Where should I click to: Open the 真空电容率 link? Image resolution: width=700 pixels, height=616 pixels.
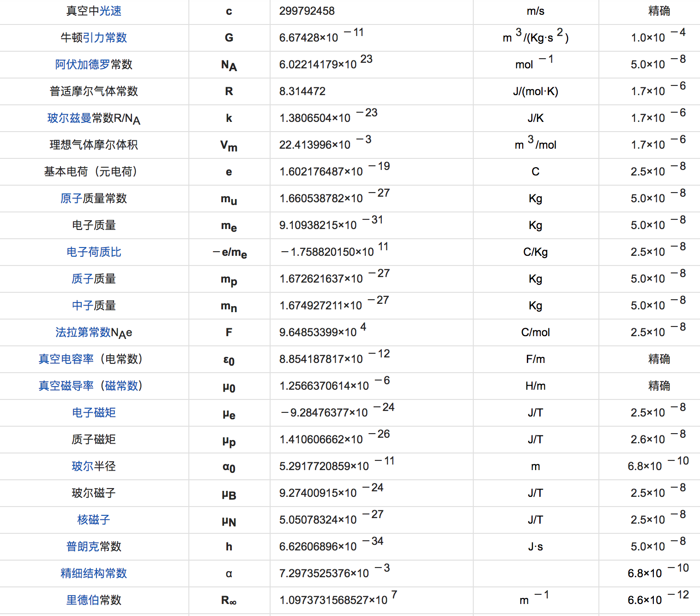(x=66, y=359)
